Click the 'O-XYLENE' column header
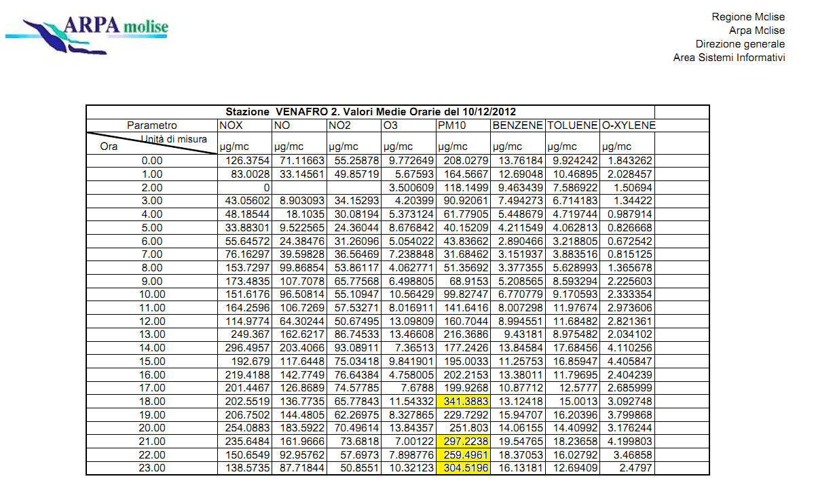This screenshot has height=504, width=816. pos(628,125)
